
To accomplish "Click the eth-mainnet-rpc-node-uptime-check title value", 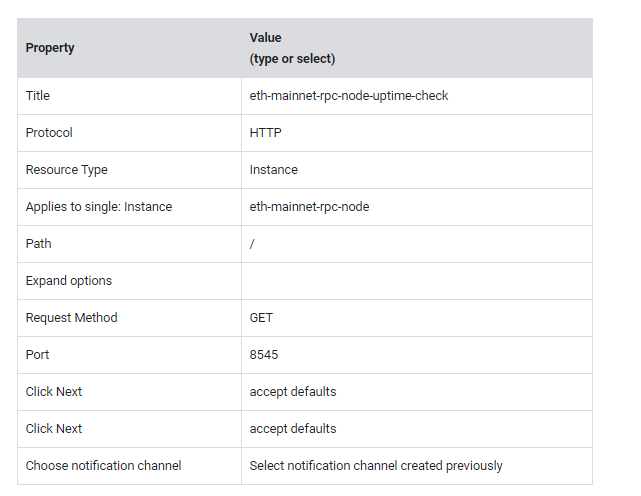I will click(349, 96).
